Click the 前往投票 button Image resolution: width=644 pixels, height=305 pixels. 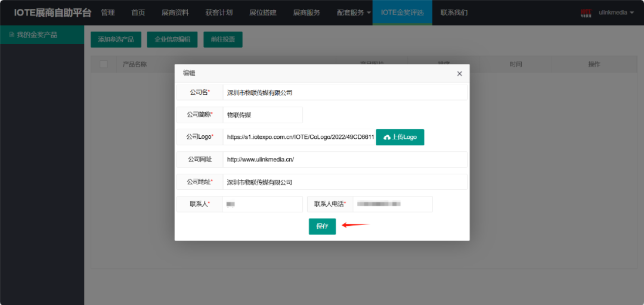[x=223, y=39]
